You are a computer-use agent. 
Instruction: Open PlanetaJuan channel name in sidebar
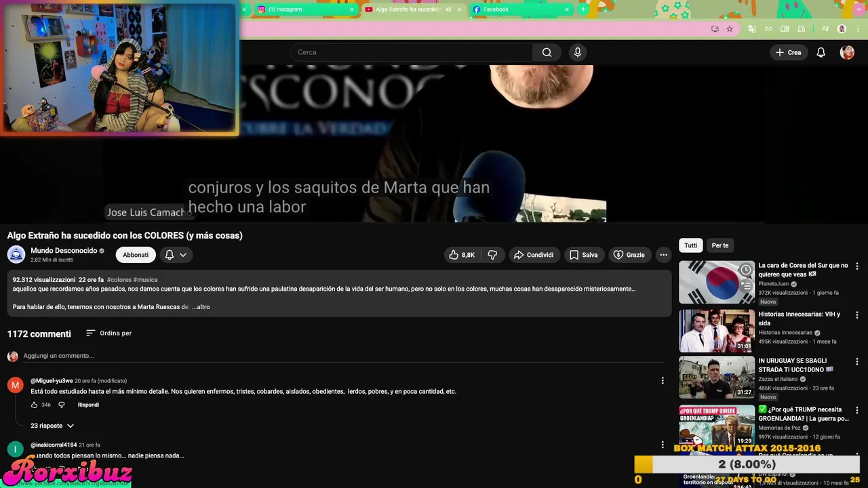[774, 284]
